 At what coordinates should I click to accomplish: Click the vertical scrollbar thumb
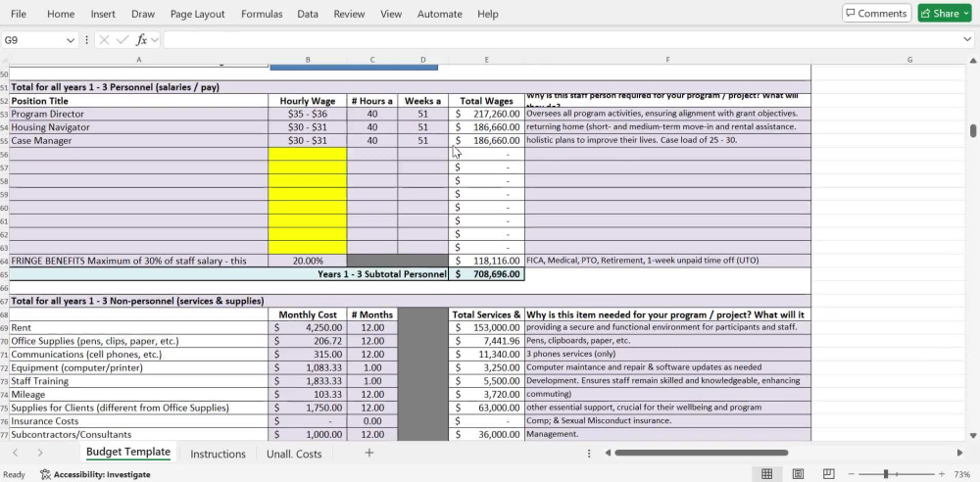tap(973, 130)
